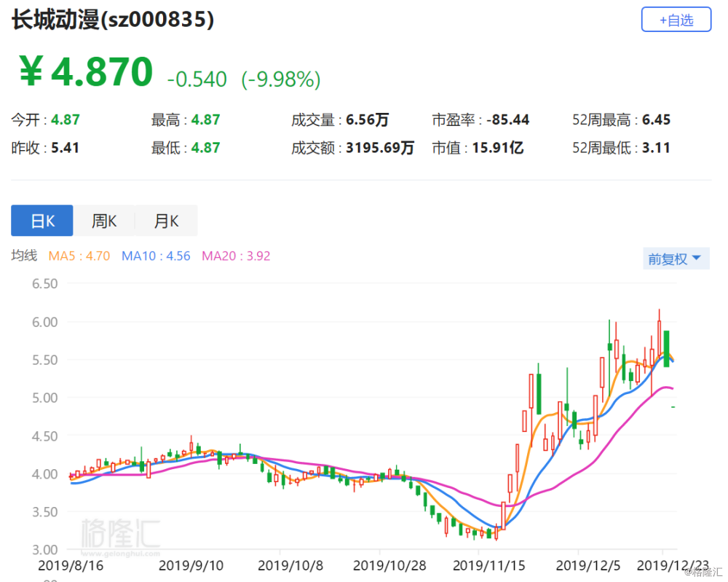Toggle the MA20 moving average legend
This screenshot has height=582, width=728.
(x=236, y=256)
